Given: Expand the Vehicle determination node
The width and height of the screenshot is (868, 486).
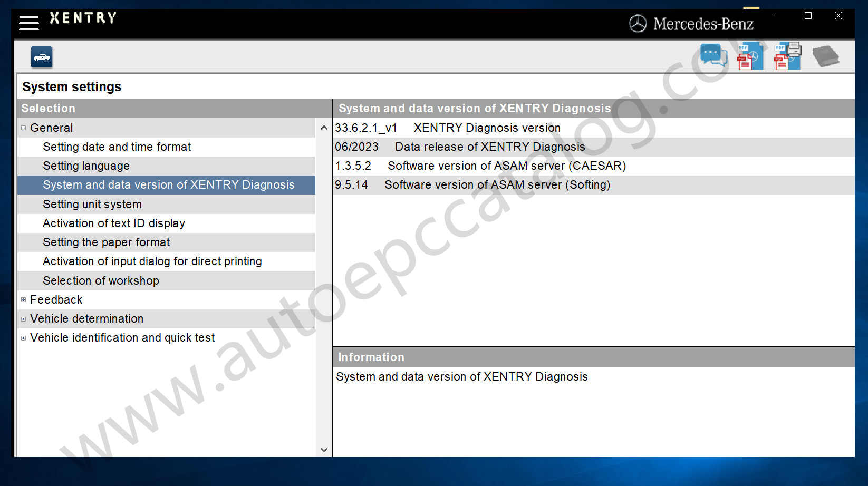Looking at the screenshot, I should (23, 319).
